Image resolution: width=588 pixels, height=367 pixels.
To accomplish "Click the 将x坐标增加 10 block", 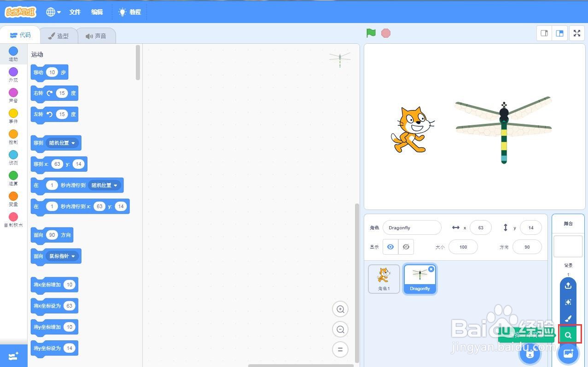I will pyautogui.click(x=54, y=285).
